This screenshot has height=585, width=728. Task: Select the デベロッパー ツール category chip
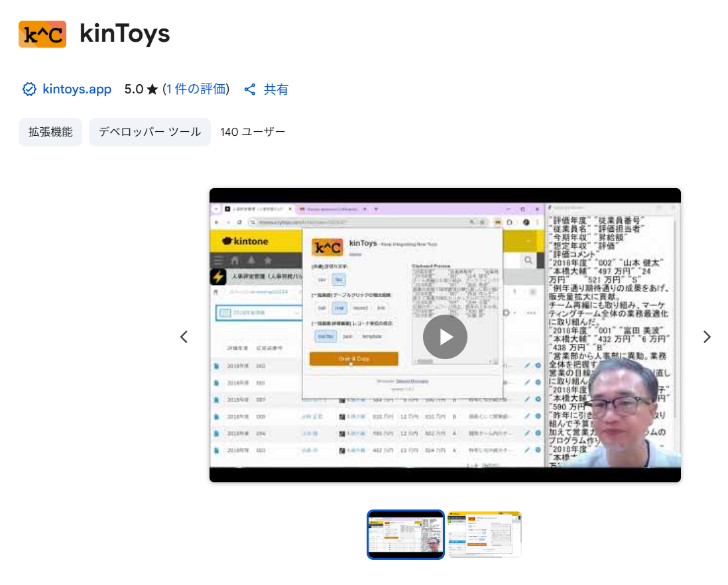pos(150,132)
